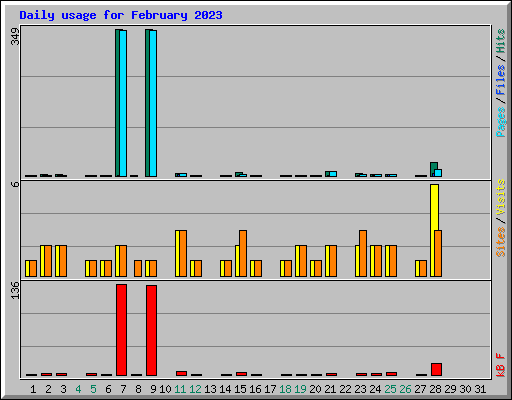This screenshot has width=512, height=400.
Task: Click the cyan "Pages" legend label
Action: [501, 122]
